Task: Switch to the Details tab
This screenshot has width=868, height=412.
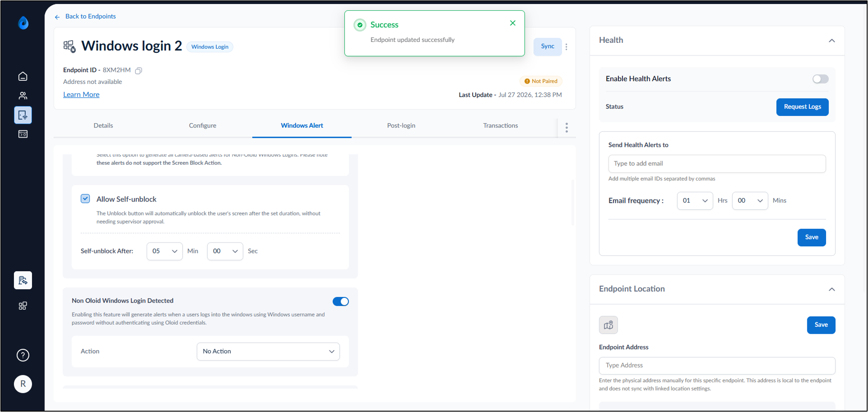Action: (x=103, y=125)
